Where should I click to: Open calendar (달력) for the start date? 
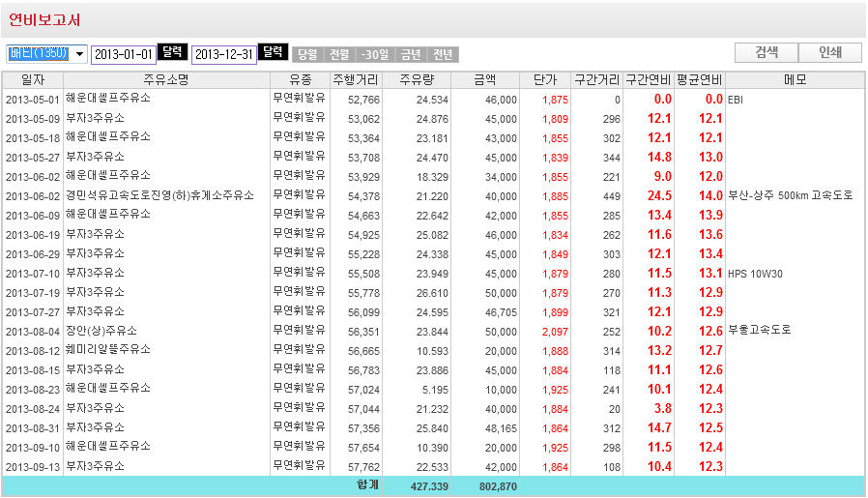[x=173, y=53]
